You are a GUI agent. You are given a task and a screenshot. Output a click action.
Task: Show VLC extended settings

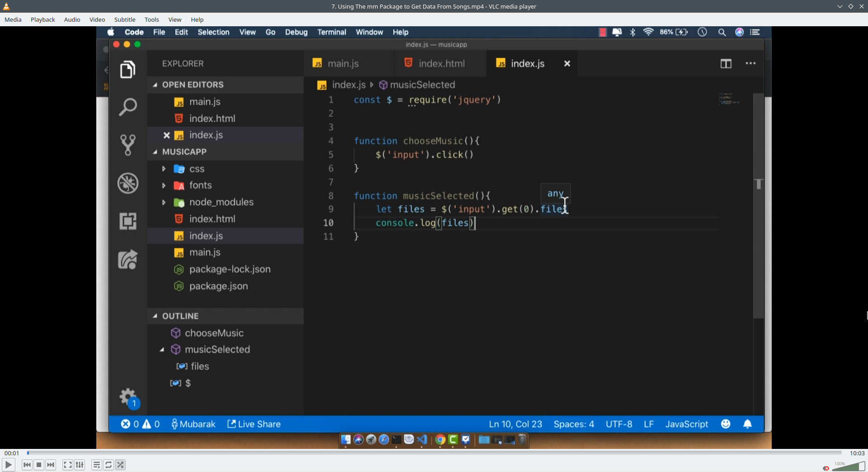pos(80,465)
